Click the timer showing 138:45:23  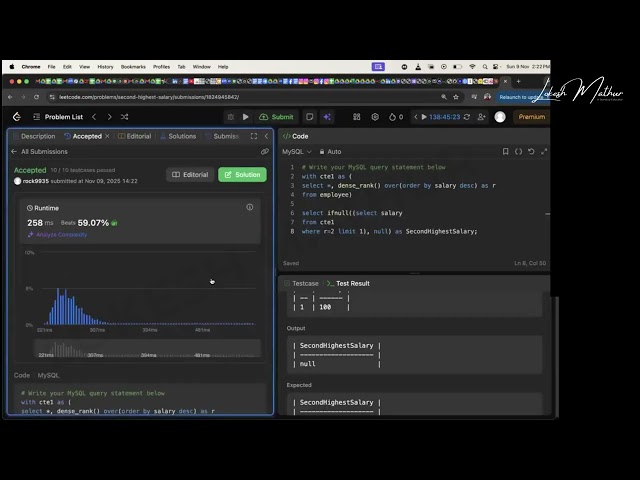tap(444, 117)
